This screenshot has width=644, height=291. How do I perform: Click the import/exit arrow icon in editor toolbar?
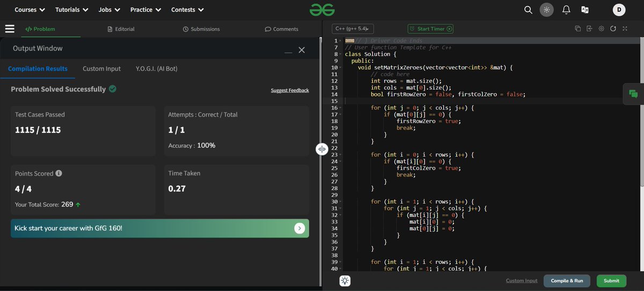tap(589, 29)
